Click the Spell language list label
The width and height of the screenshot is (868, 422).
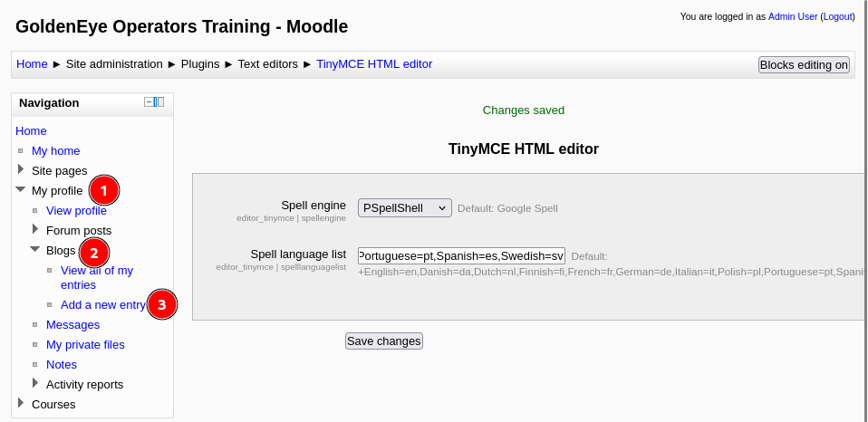pyautogui.click(x=298, y=254)
